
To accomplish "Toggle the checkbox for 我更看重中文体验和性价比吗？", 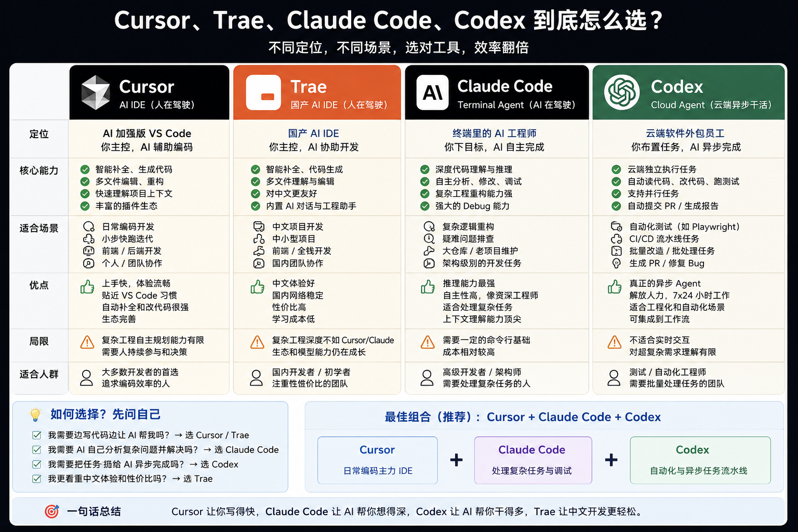I will [x=37, y=479].
